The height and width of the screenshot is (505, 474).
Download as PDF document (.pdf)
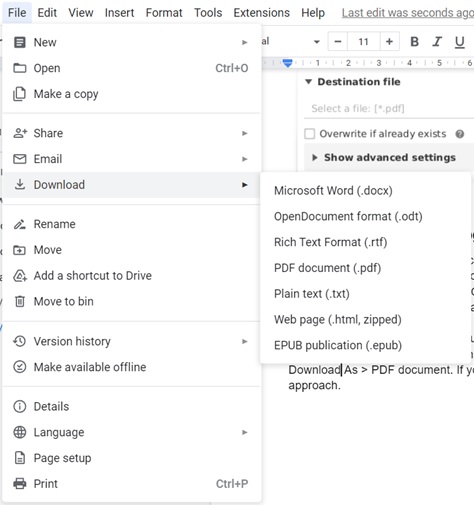coord(366,268)
